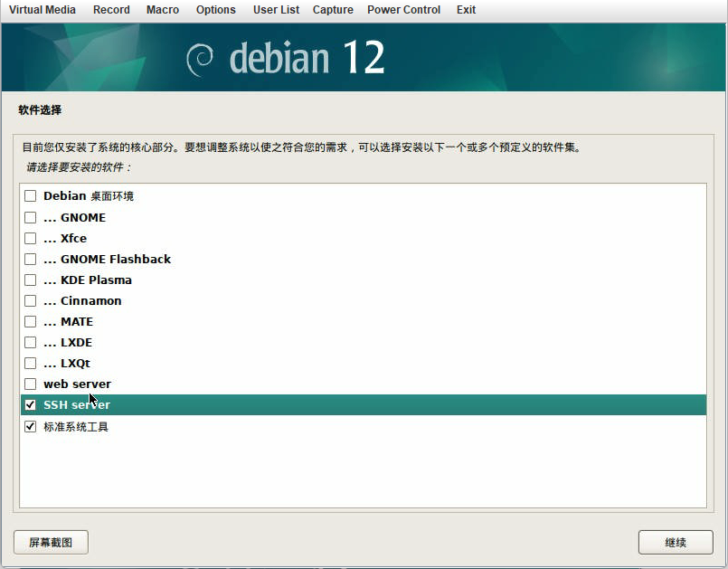The height and width of the screenshot is (569, 728).
Task: Check the GNOME desktop option
Action: [30, 217]
